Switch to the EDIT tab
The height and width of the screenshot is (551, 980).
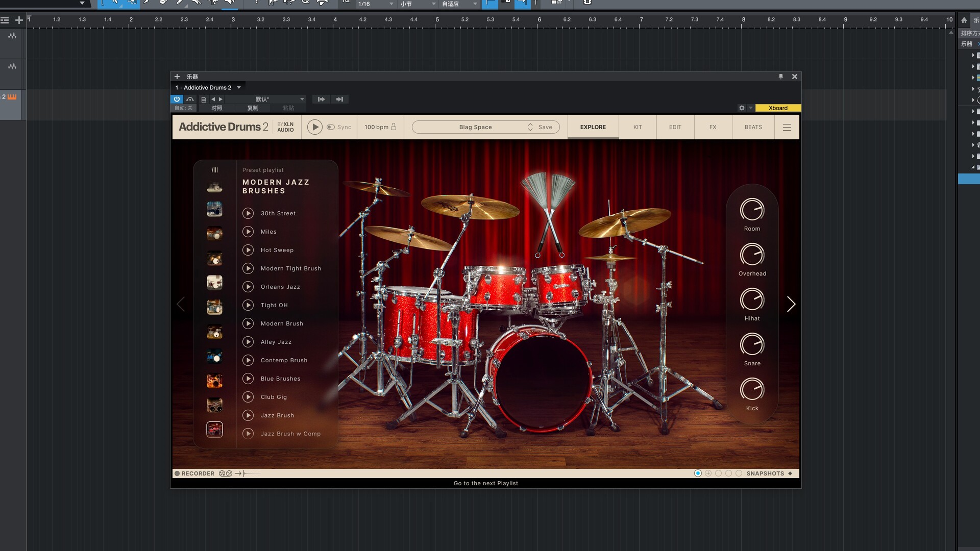(x=675, y=127)
